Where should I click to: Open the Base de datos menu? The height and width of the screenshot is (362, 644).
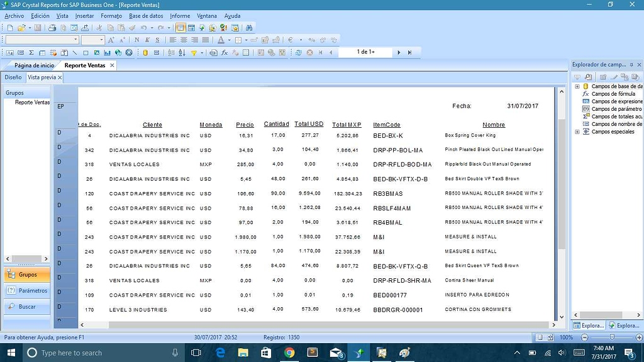click(146, 16)
